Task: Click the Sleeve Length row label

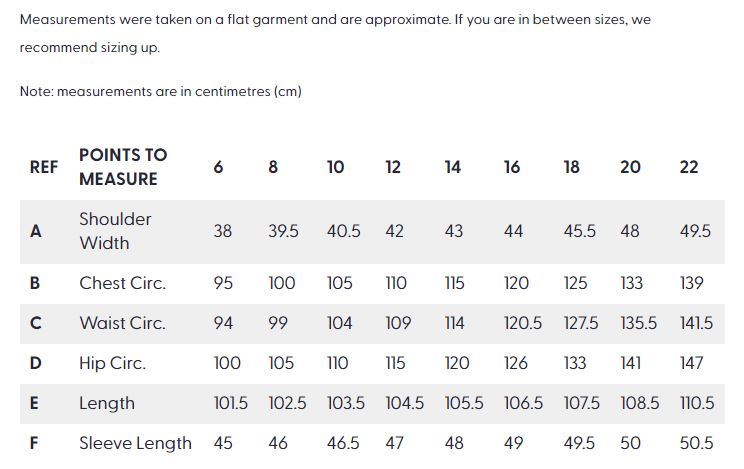Action: (135, 443)
